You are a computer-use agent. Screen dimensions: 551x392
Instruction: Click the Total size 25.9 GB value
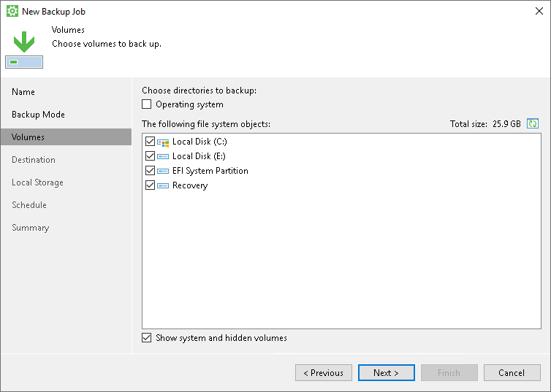[x=506, y=124]
